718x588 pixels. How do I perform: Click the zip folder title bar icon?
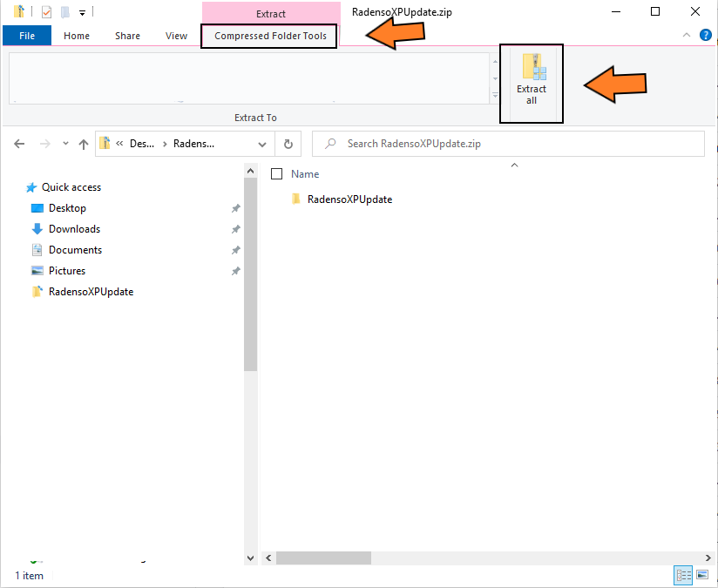pos(19,11)
